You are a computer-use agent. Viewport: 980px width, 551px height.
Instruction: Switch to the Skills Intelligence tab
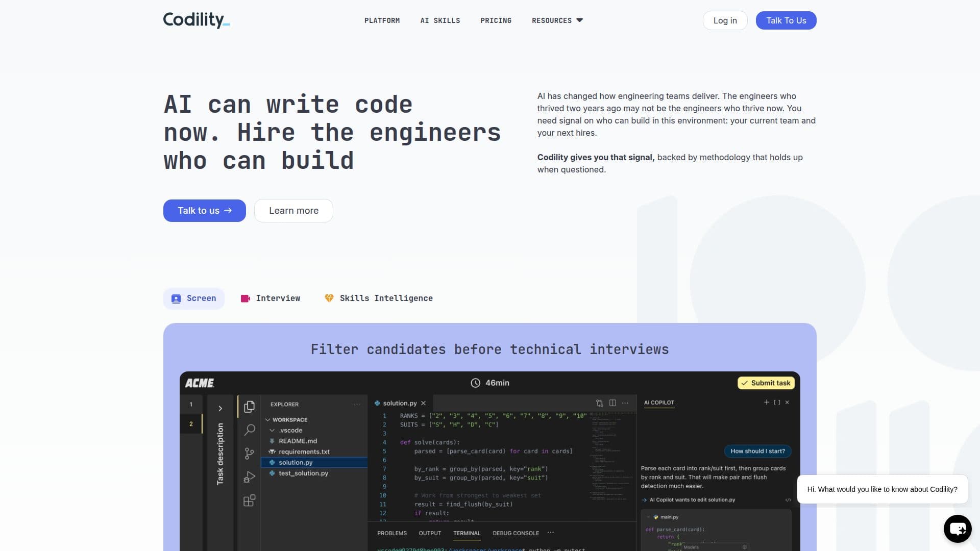pos(379,298)
